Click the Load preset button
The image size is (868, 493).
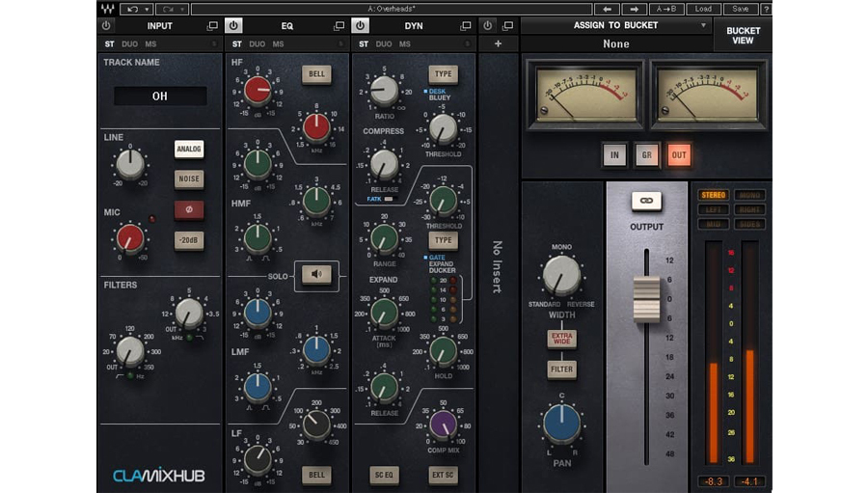pos(703,9)
